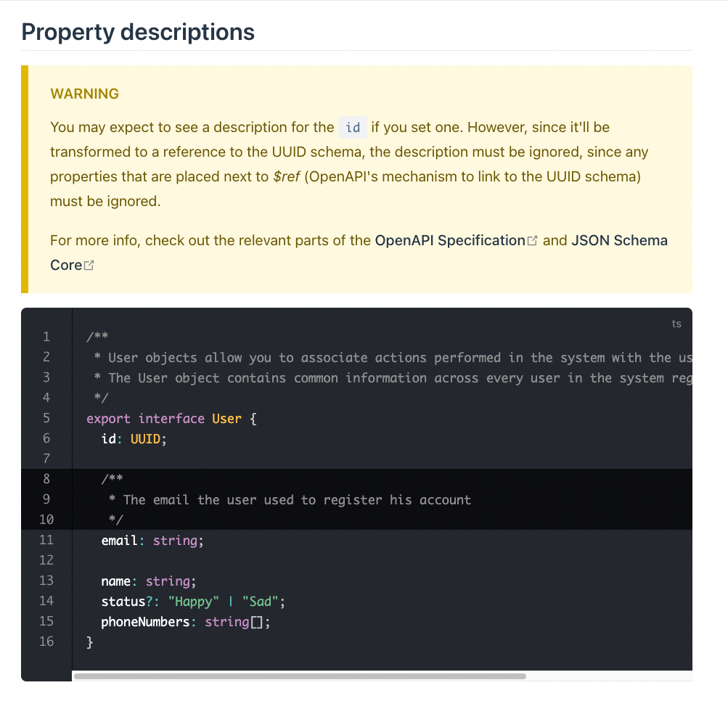The width and height of the screenshot is (728, 709).
Task: Click comment line 'The User object contains common'
Action: click(x=393, y=378)
